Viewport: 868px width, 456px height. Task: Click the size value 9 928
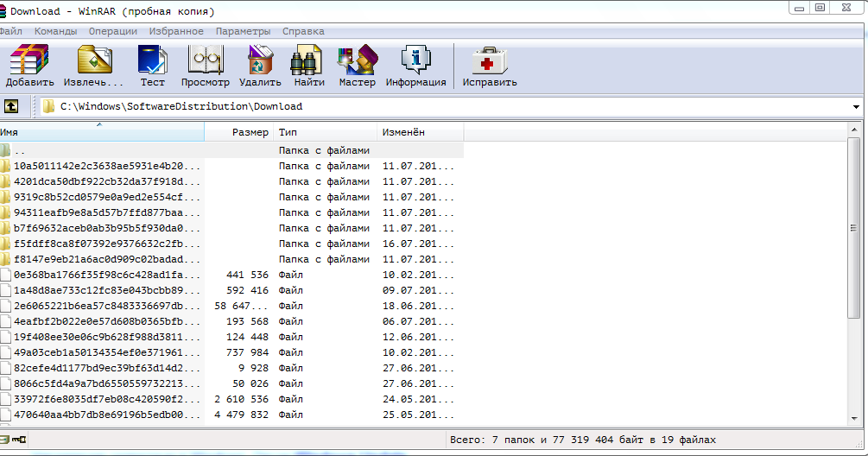(x=254, y=368)
